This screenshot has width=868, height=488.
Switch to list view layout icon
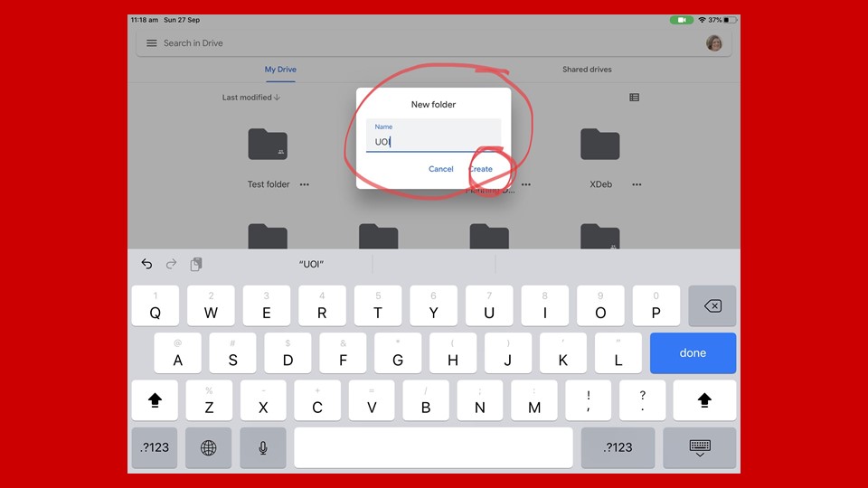pos(634,98)
